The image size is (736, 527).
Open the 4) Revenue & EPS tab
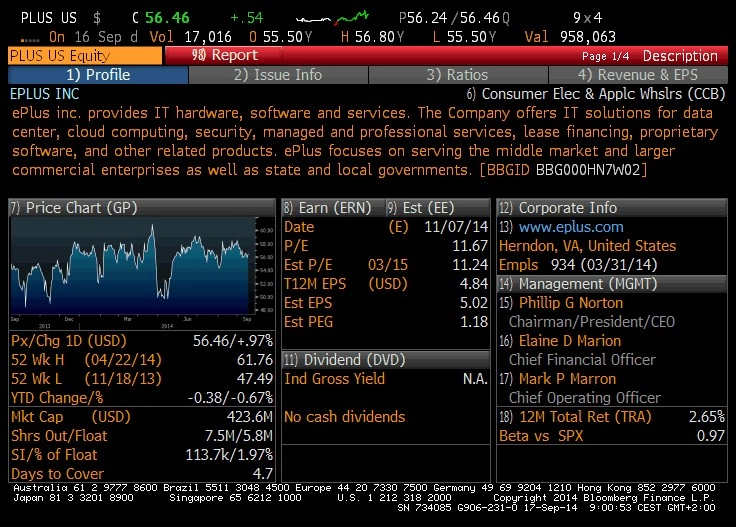(637, 75)
